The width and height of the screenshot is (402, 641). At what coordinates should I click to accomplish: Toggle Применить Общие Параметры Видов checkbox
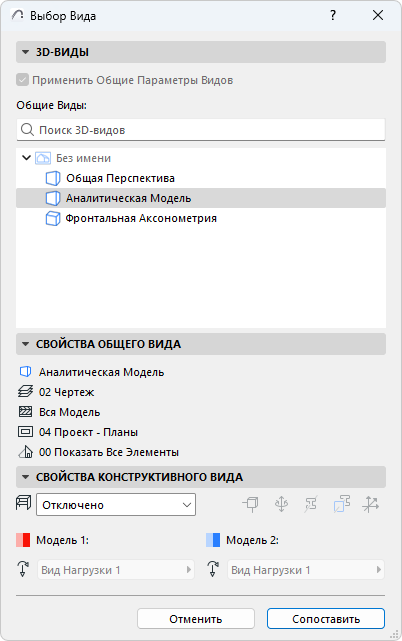(22, 80)
